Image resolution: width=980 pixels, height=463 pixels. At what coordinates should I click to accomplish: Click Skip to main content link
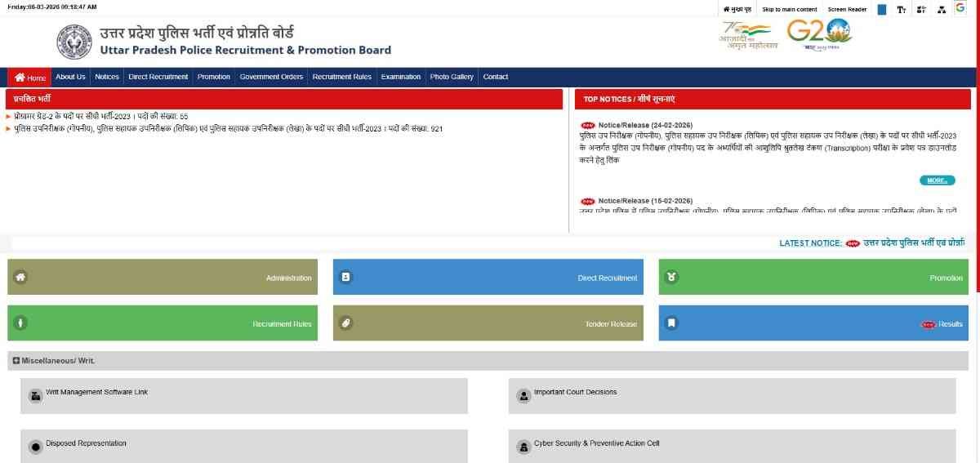coord(789,9)
